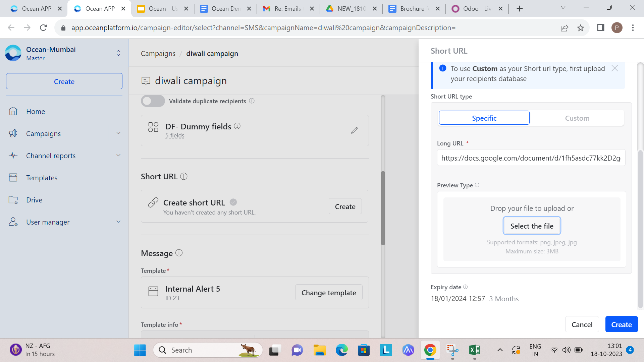The width and height of the screenshot is (644, 362).
Task: Open File Explorer from the taskbar
Action: [x=319, y=350]
